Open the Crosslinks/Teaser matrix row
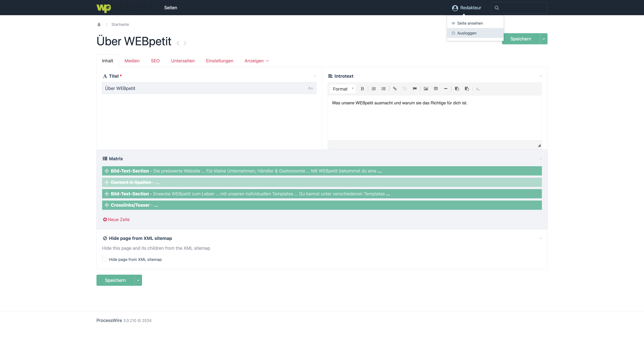This screenshot has height=345, width=644. pos(322,205)
